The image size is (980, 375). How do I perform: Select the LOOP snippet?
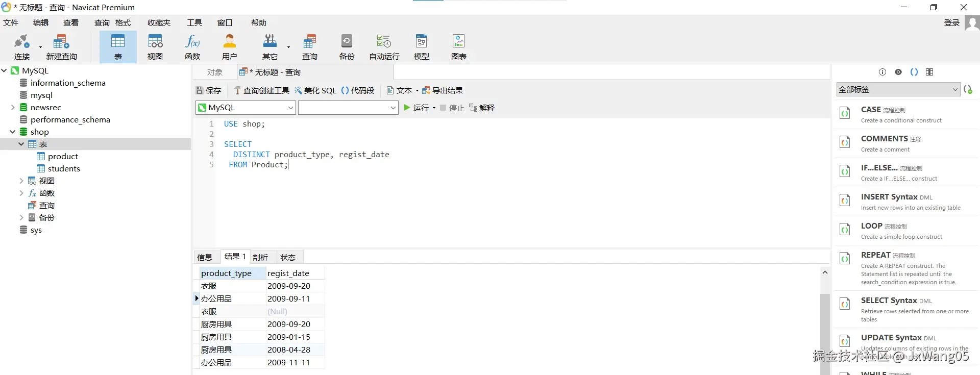pyautogui.click(x=905, y=231)
